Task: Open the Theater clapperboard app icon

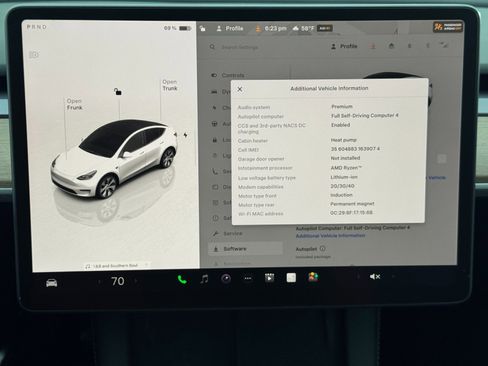Action: (x=269, y=278)
